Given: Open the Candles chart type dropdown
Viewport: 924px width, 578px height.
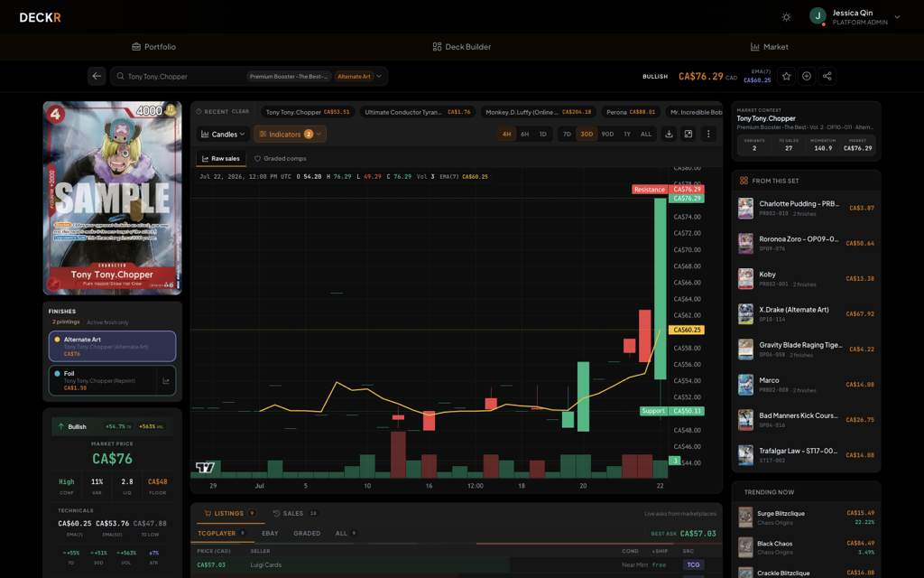Looking at the screenshot, I should (223, 134).
